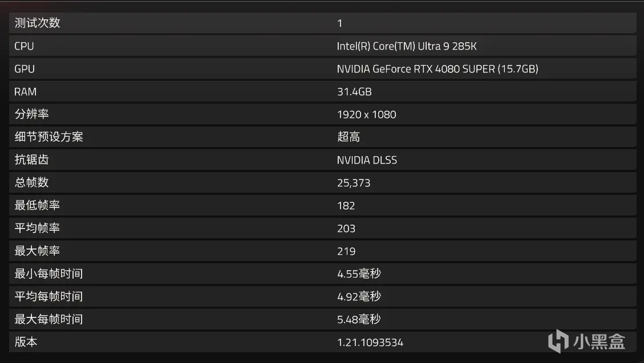The height and width of the screenshot is (363, 644).
Task: Click the 小黑盒 watermark logo icon
Action: point(558,341)
